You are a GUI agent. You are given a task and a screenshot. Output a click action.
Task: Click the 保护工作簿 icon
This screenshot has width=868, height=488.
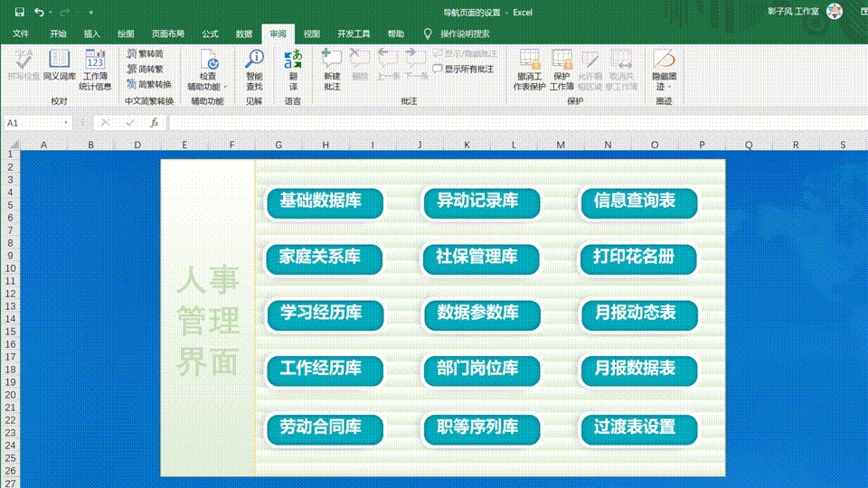tap(561, 69)
